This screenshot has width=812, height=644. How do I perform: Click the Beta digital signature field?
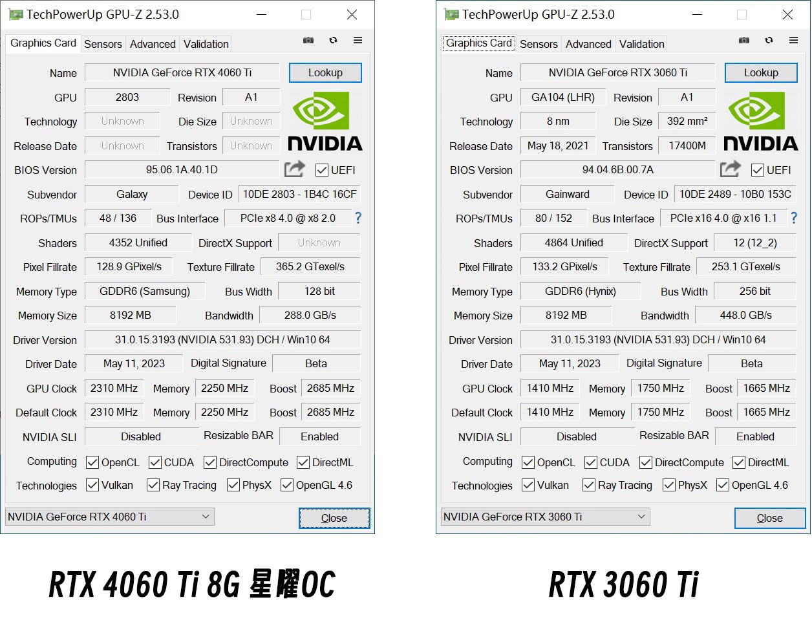(317, 363)
